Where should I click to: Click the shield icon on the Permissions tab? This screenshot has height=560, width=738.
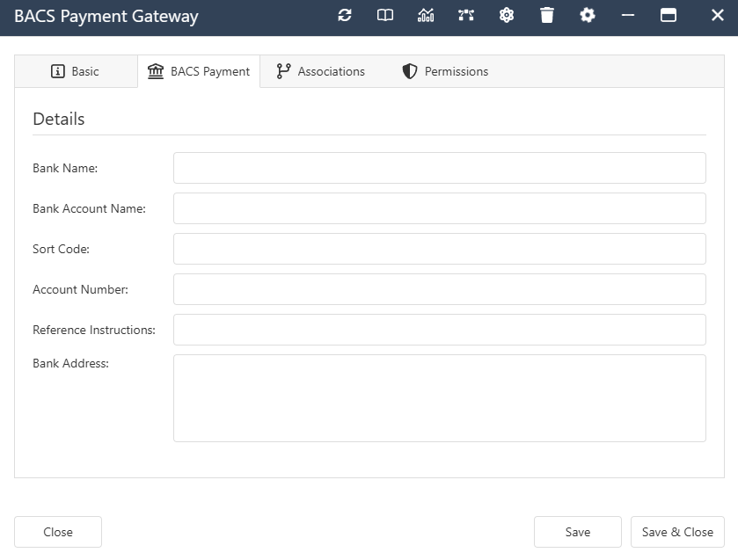point(409,71)
